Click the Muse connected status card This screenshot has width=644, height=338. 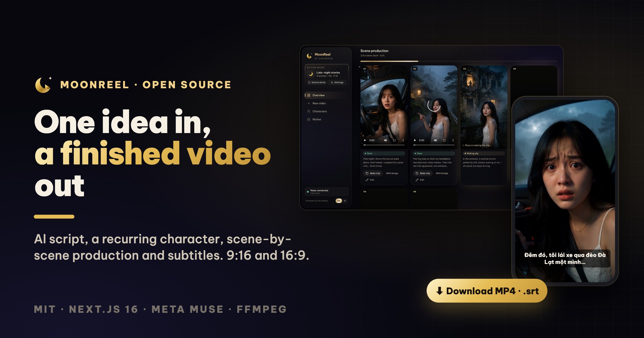[x=327, y=192]
